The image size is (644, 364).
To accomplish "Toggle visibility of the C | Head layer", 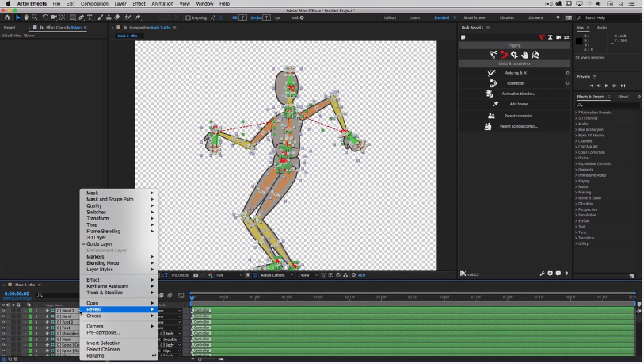I will (3, 339).
